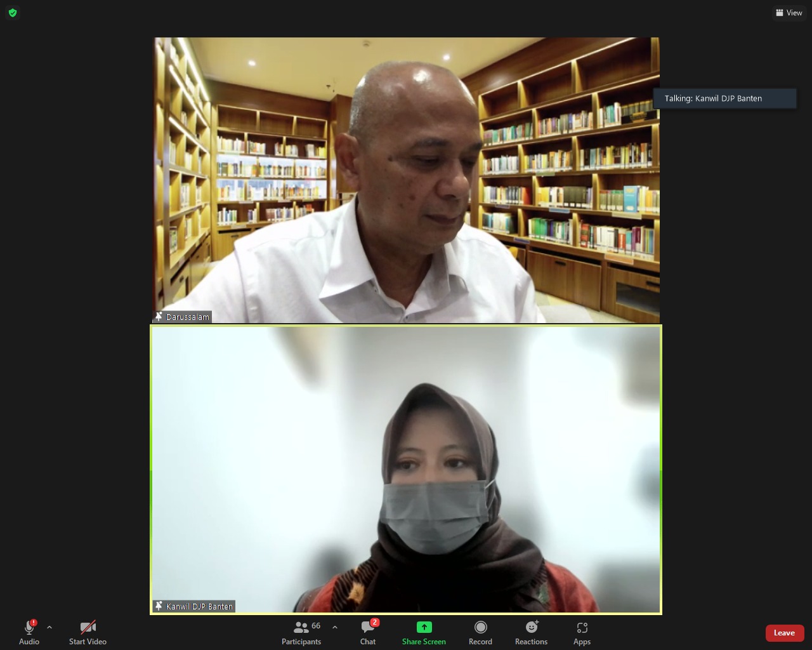Turn on camera with Start Video
The width and height of the screenshot is (812, 650).
(x=88, y=628)
